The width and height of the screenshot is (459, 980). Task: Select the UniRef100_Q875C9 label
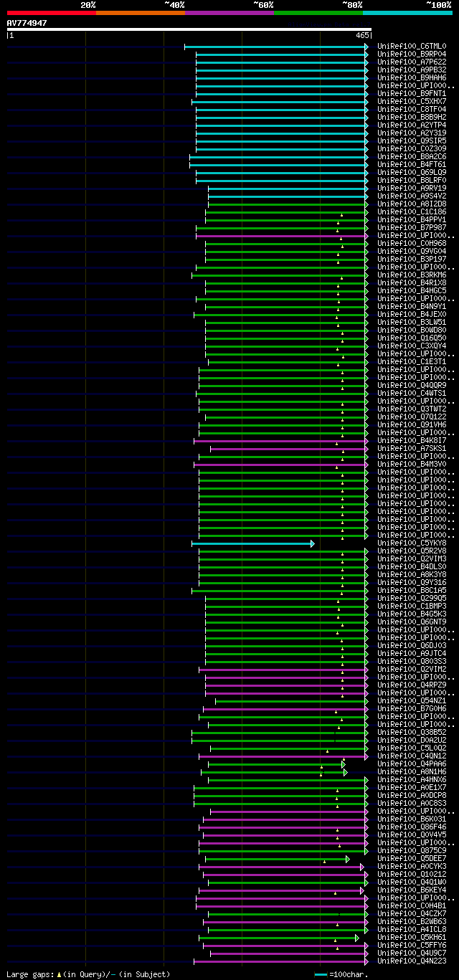[412, 851]
